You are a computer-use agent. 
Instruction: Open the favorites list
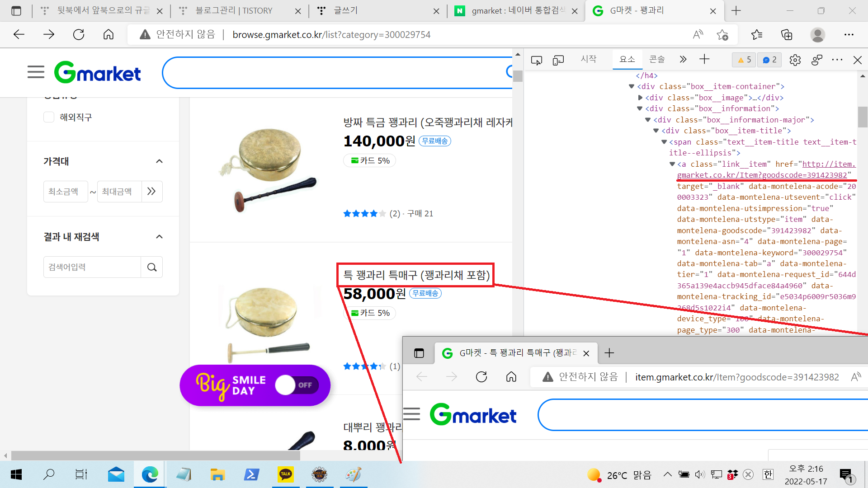point(757,34)
